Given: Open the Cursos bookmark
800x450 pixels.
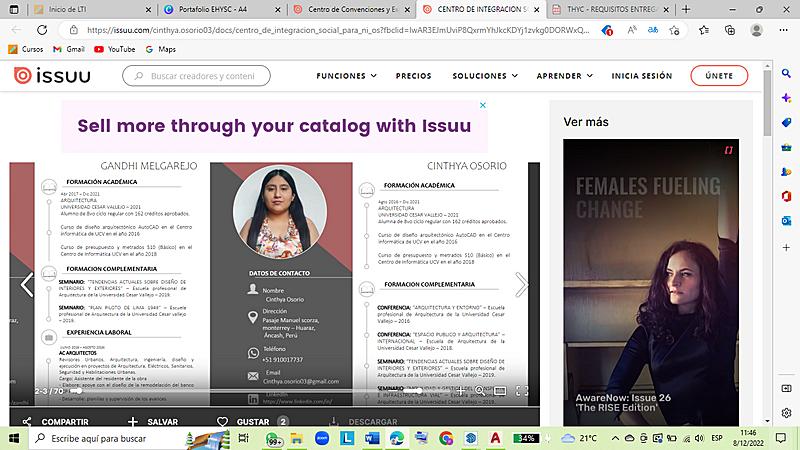Looking at the screenshot, I should (26, 49).
